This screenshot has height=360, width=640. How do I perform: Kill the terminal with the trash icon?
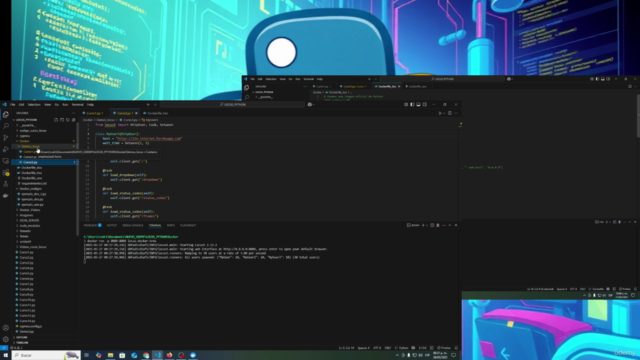point(438,225)
